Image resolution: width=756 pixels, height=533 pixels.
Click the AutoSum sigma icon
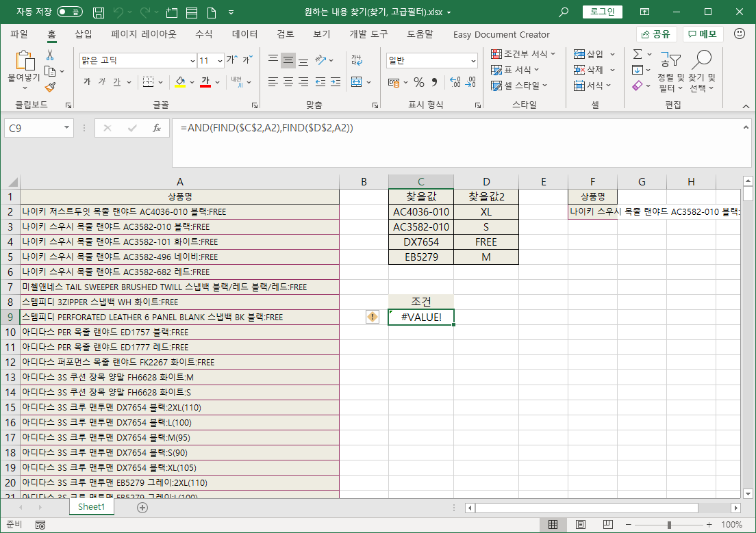pos(638,54)
